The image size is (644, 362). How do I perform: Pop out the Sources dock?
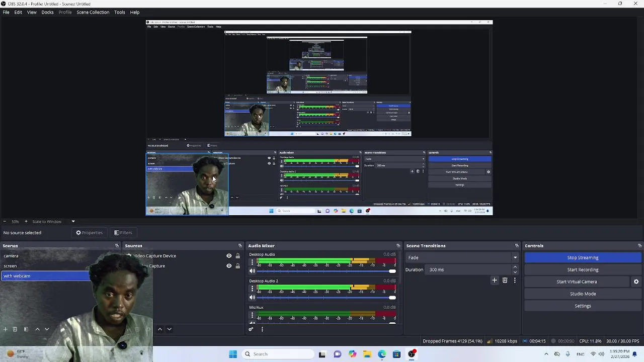coord(240,246)
